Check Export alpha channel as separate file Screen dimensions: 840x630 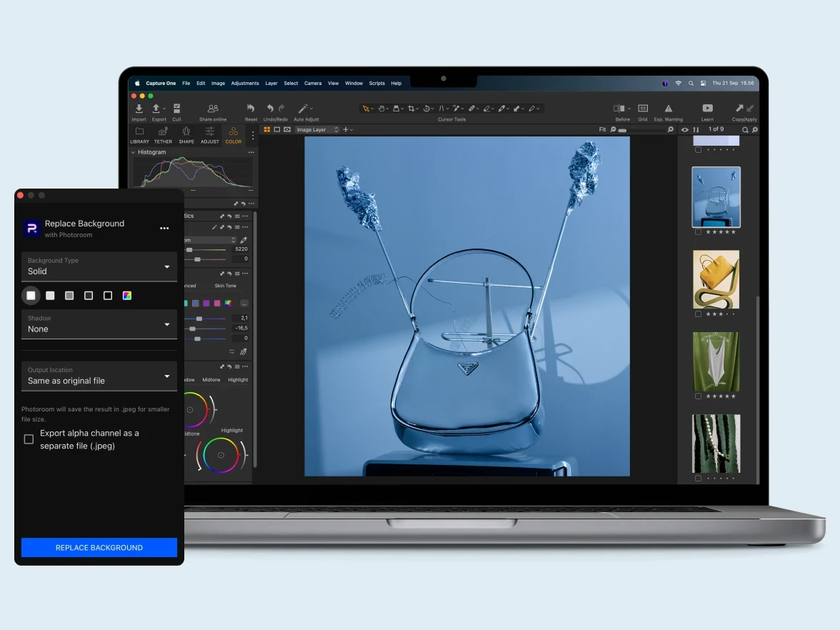click(29, 439)
